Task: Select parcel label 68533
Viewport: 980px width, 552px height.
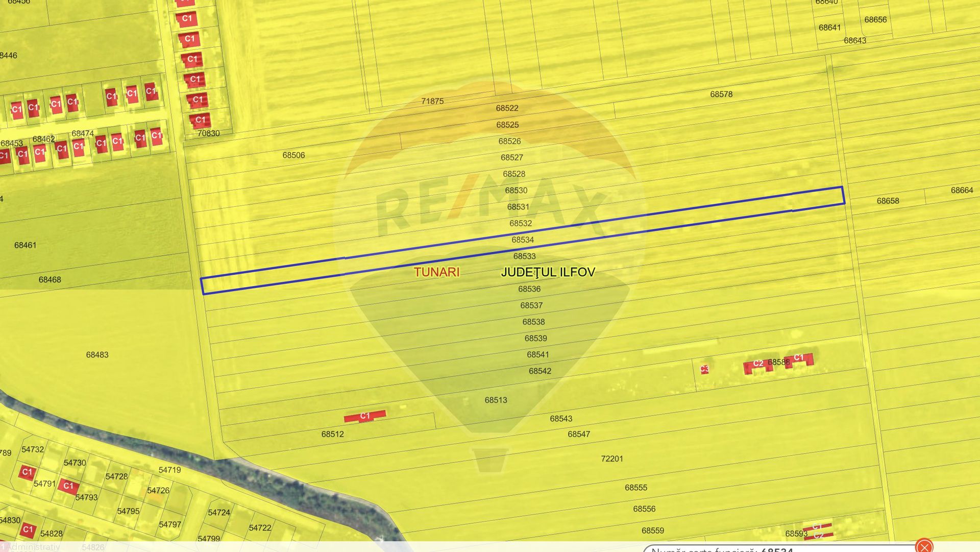Action: click(525, 256)
